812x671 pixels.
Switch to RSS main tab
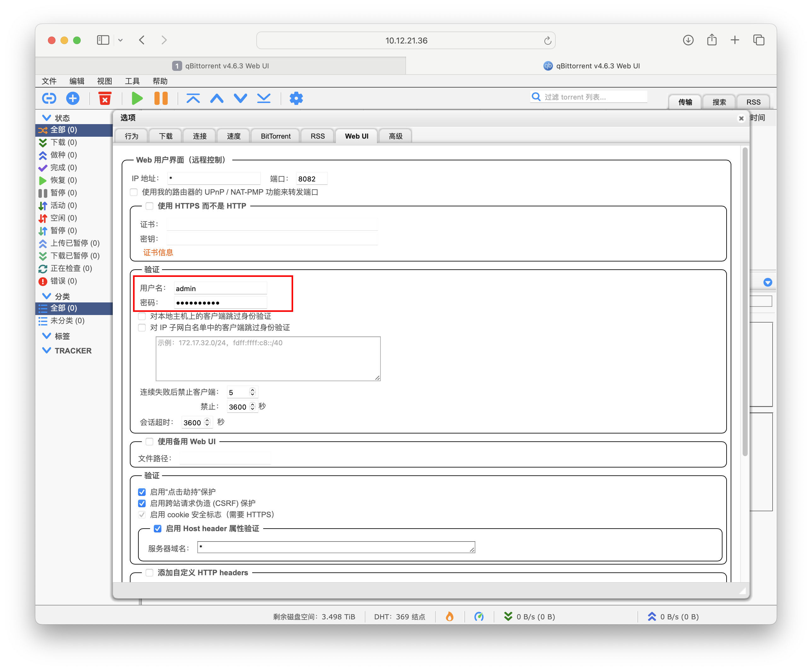coord(753,102)
